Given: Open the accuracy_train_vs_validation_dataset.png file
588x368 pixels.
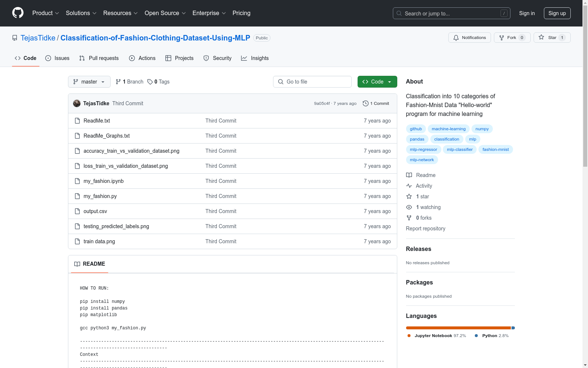Looking at the screenshot, I should (x=131, y=151).
